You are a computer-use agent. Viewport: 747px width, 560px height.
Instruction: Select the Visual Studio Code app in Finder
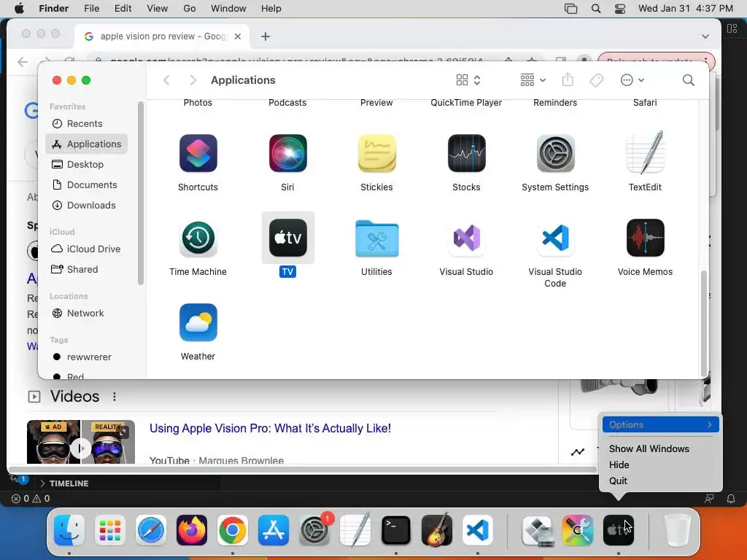click(x=555, y=238)
